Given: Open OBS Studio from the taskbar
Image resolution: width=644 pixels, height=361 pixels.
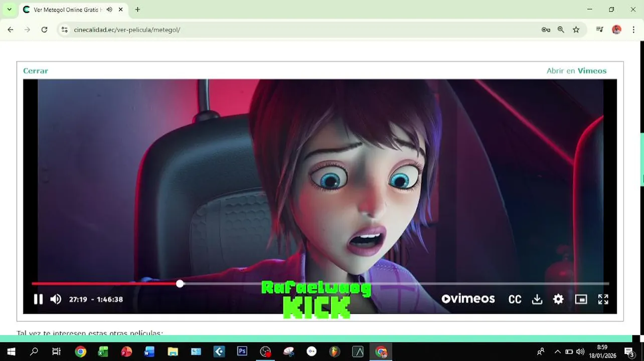Looking at the screenshot, I should point(265,352).
